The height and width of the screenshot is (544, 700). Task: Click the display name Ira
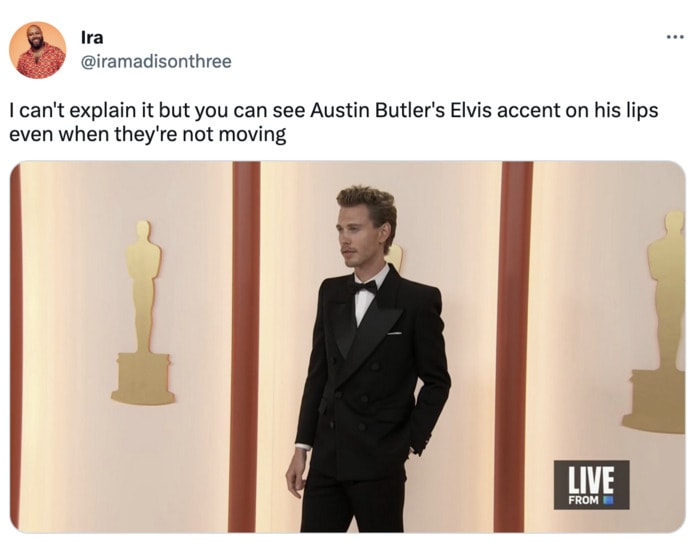point(92,37)
